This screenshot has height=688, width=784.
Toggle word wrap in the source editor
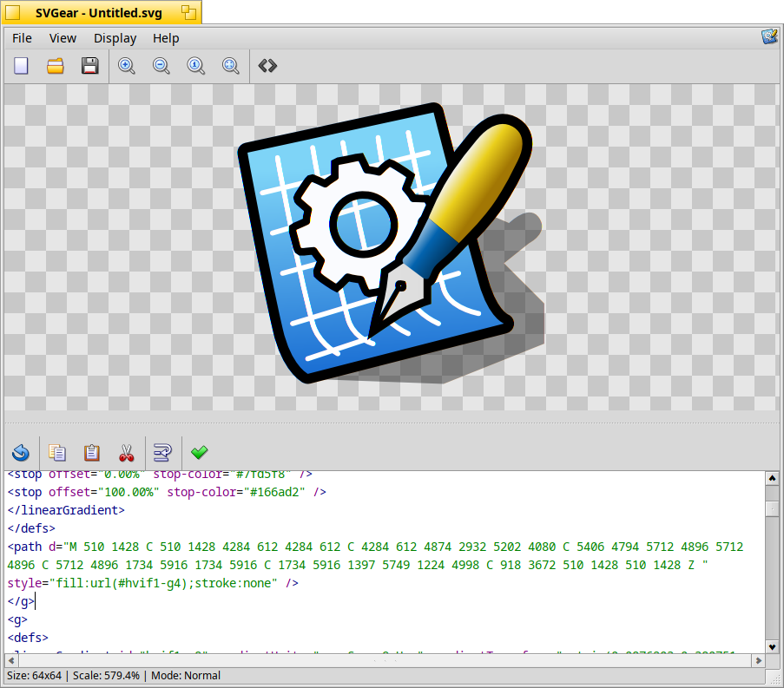coord(162,452)
